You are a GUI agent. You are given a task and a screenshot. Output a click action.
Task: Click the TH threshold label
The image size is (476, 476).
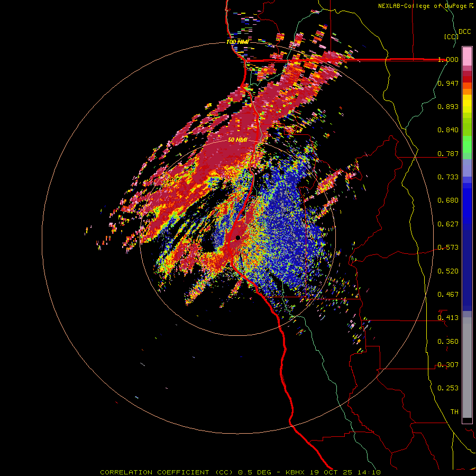tap(454, 411)
